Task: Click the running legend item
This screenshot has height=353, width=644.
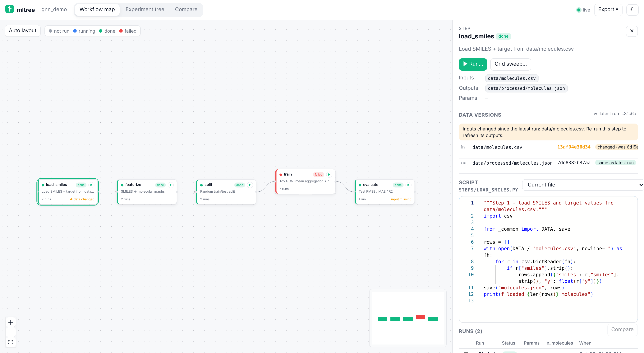Action: [x=84, y=31]
